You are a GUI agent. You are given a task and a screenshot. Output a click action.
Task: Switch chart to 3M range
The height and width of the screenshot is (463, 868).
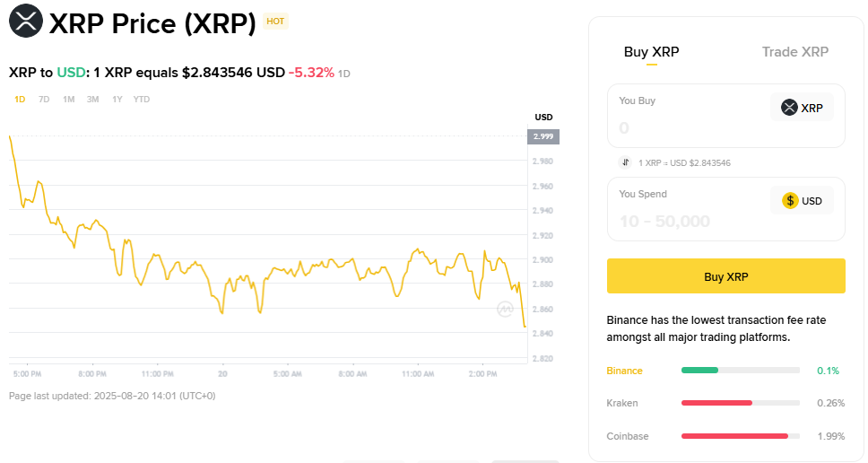[x=92, y=99]
